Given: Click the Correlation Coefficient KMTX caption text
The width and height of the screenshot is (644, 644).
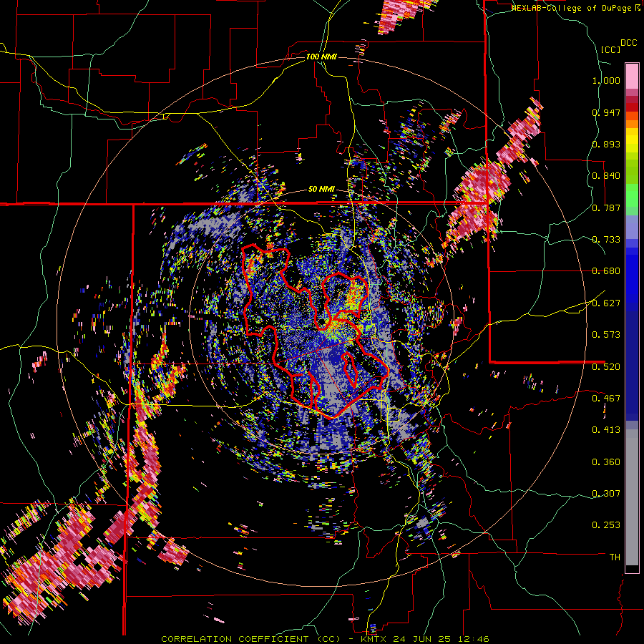Looking at the screenshot, I should point(325,639).
